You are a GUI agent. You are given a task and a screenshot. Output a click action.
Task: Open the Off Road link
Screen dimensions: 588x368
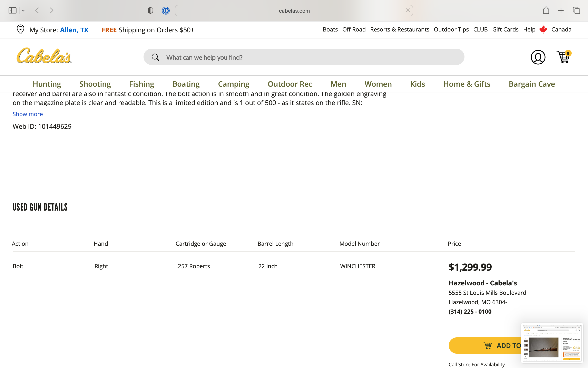pyautogui.click(x=354, y=29)
